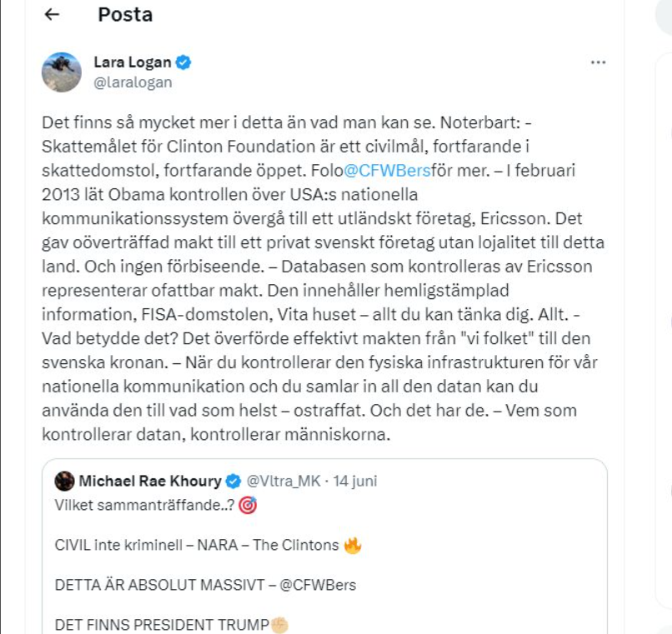Viewport: 672px width, 634px height.
Task: Select the 'Posta' header label
Action: [124, 14]
